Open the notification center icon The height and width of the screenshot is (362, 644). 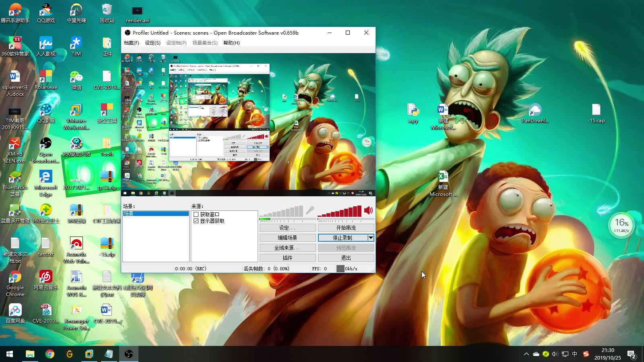(x=632, y=354)
